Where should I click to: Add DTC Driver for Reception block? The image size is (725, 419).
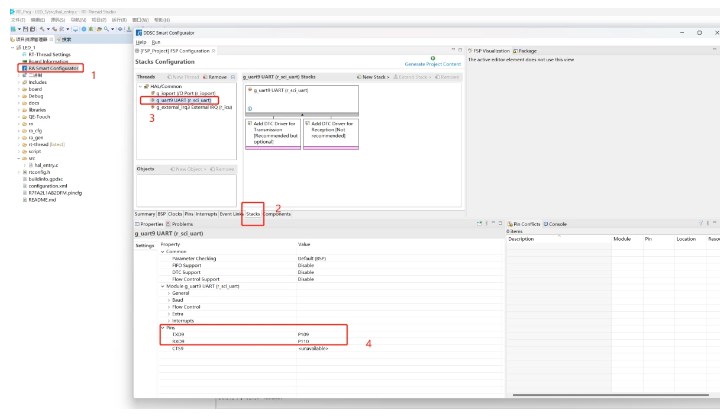pos(331,134)
